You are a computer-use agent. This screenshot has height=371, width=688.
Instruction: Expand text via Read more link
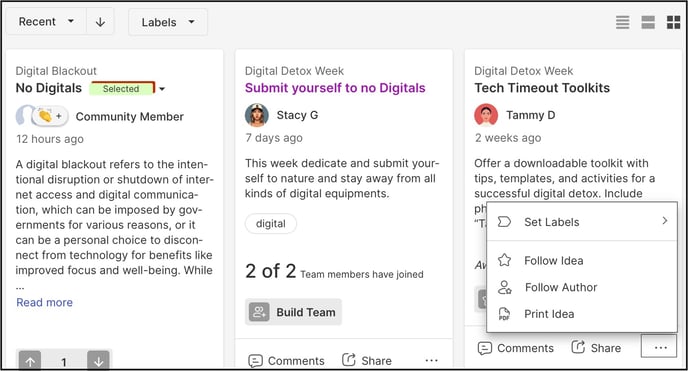pos(44,302)
